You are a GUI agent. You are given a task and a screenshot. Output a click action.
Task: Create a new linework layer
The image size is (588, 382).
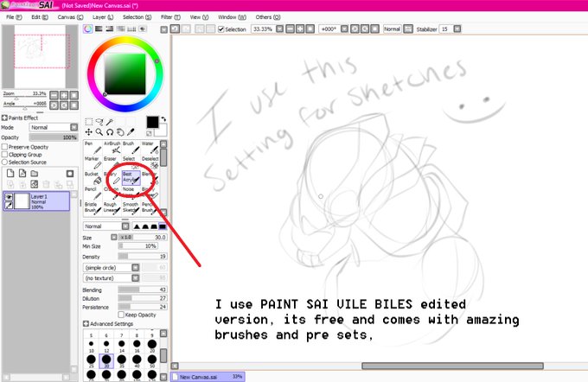[22, 173]
